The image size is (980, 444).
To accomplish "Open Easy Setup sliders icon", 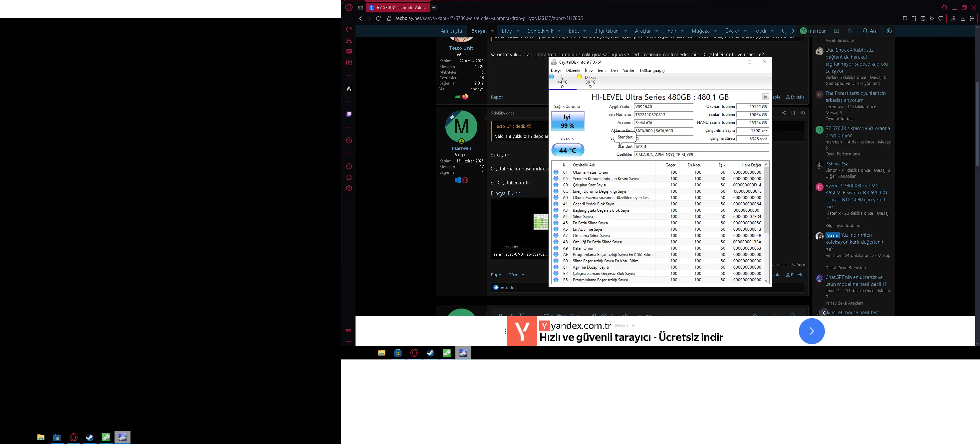I will tap(972, 18).
